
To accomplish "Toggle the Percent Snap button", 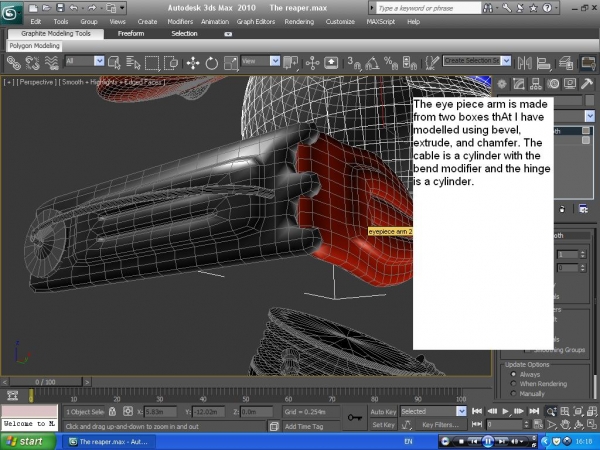I will pyautogui.click(x=391, y=63).
